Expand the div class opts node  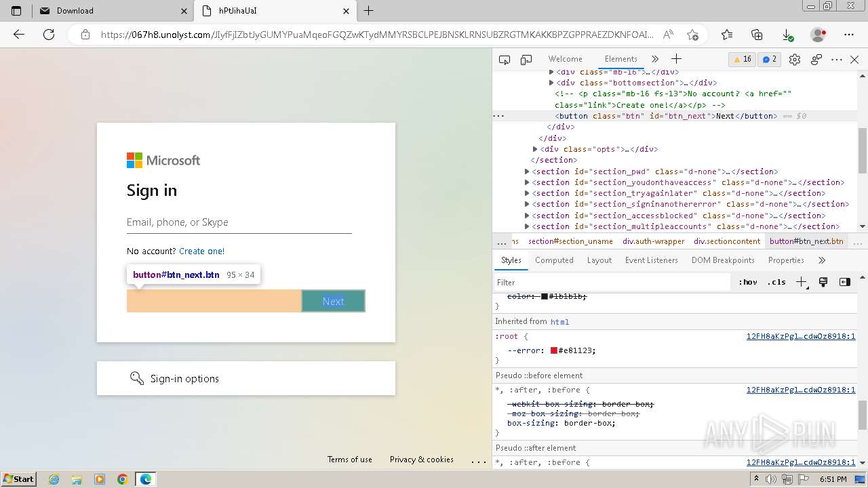click(x=535, y=149)
